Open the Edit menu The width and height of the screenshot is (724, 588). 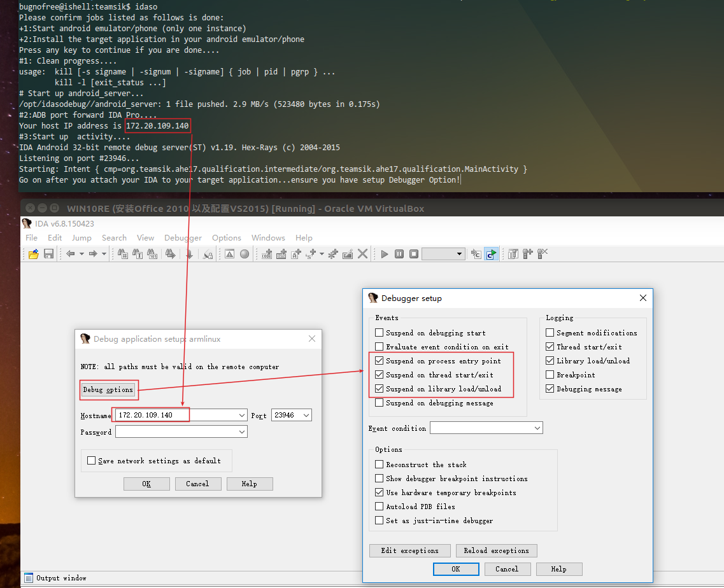(55, 238)
